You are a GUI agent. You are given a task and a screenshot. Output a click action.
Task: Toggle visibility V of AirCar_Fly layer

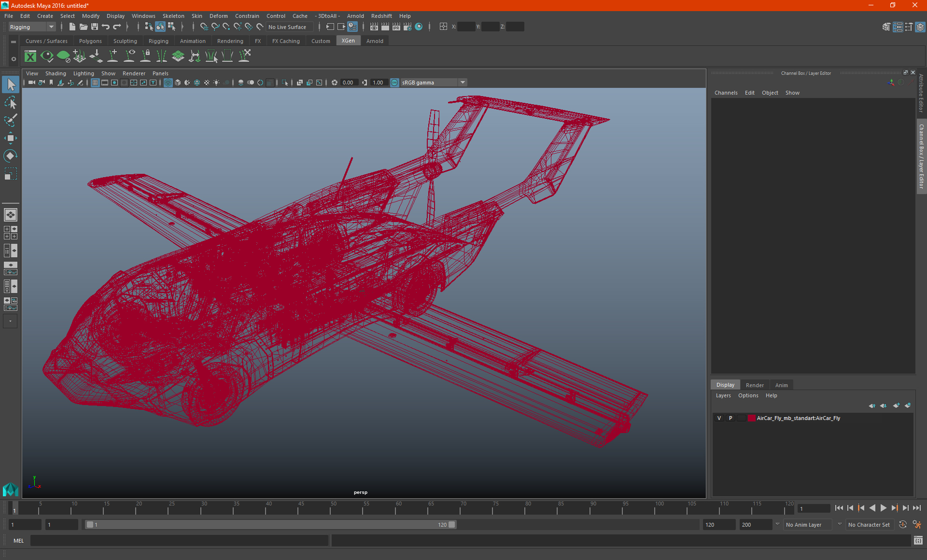coord(719,418)
